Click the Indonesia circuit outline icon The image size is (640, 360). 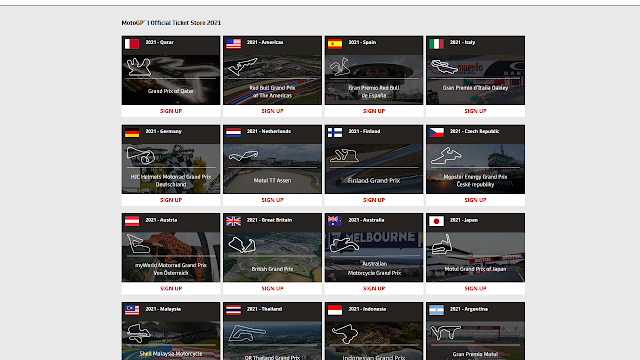point(344,334)
